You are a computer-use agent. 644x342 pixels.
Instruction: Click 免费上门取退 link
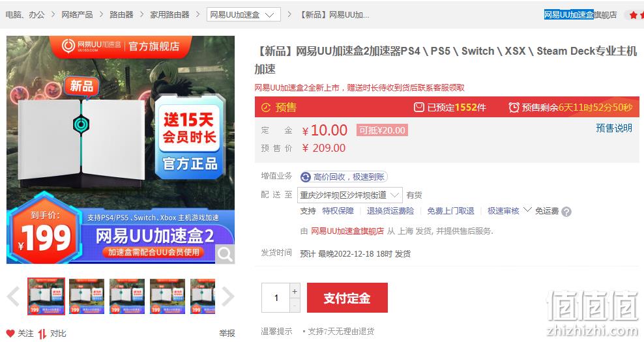(450, 211)
